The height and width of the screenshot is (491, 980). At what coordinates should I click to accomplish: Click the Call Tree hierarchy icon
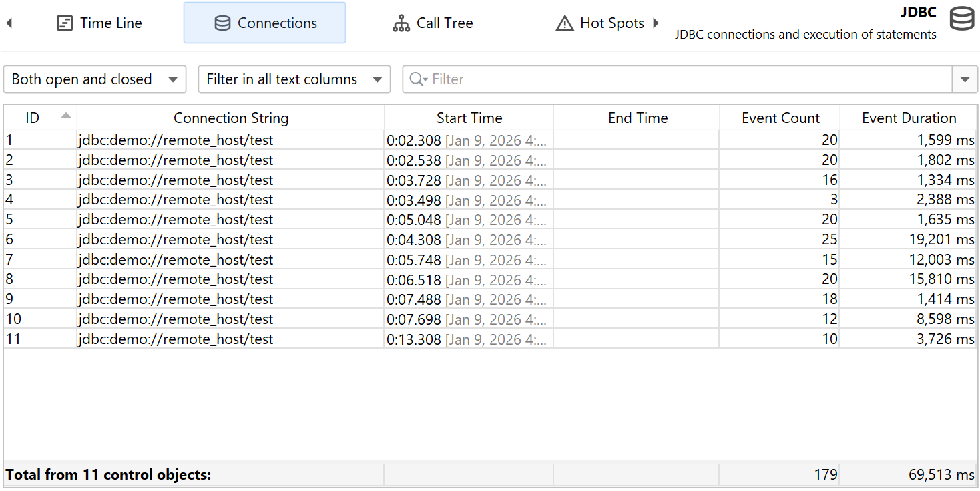[401, 23]
